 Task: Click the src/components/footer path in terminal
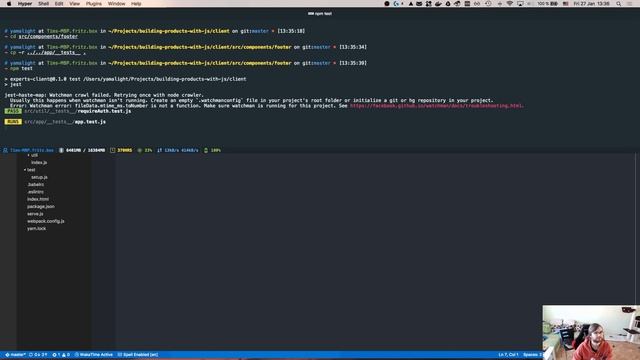pyautogui.click(x=48, y=36)
